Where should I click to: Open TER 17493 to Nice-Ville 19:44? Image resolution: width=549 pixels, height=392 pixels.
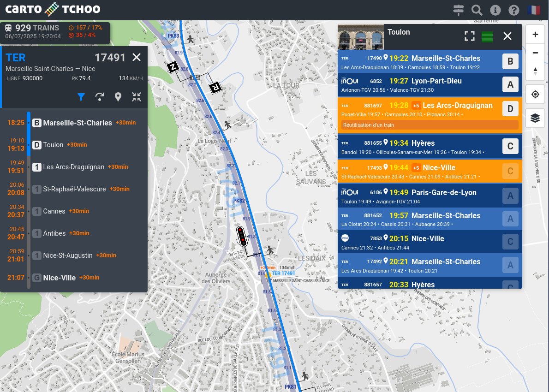pos(430,171)
